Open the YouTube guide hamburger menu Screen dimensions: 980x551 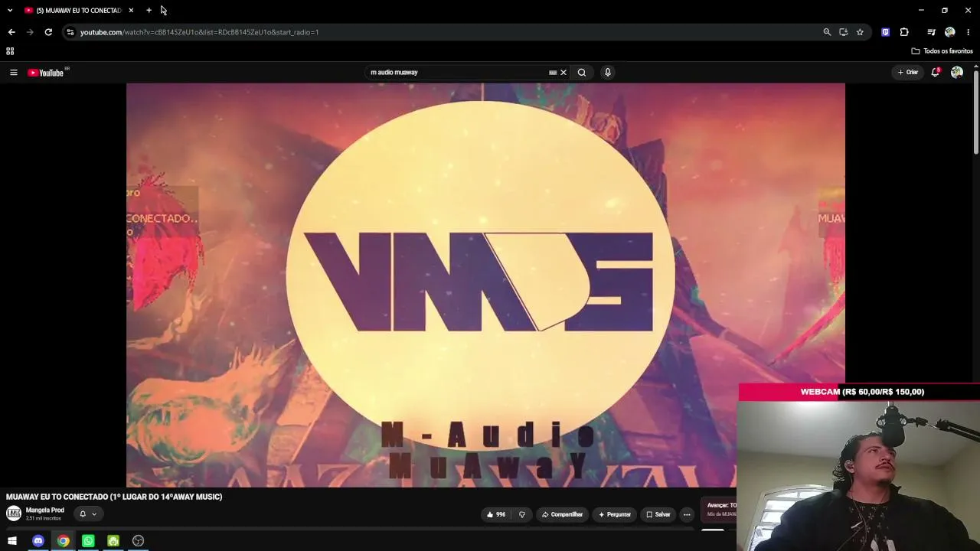click(x=13, y=73)
